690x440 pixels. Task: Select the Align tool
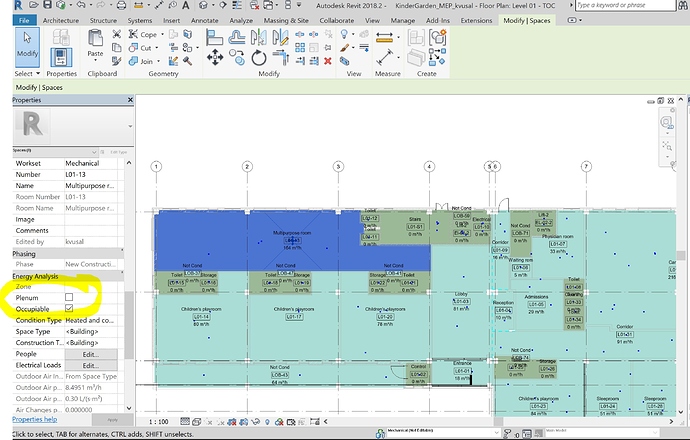coord(214,37)
